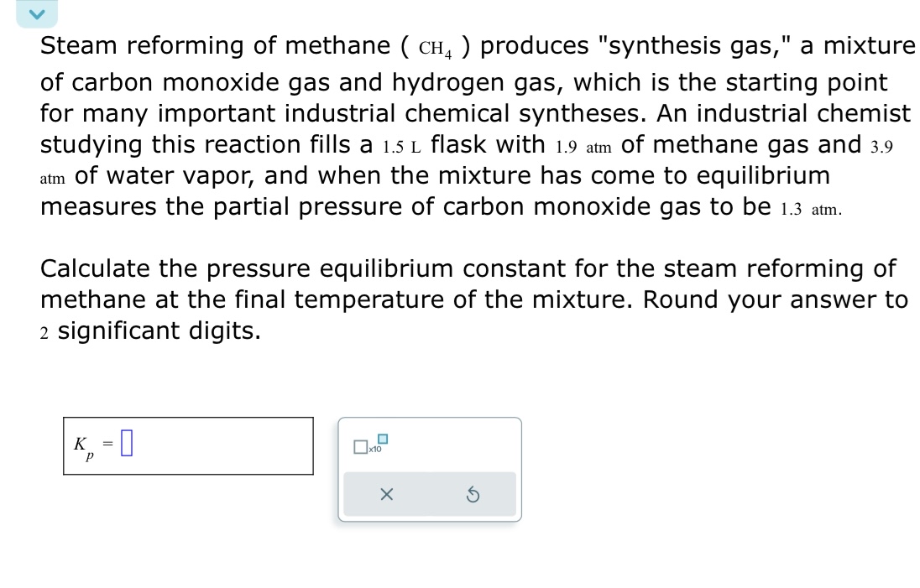
Task: Click the clear button in the gray bar
Action: tap(386, 495)
